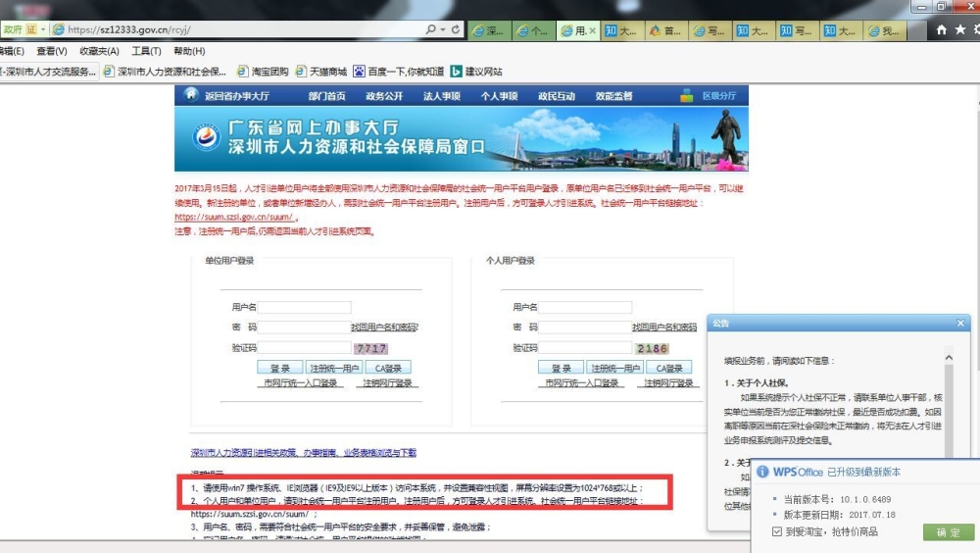The image size is (980, 553).
Task: Go to 部门首页 in site navigation
Action: pos(327,96)
